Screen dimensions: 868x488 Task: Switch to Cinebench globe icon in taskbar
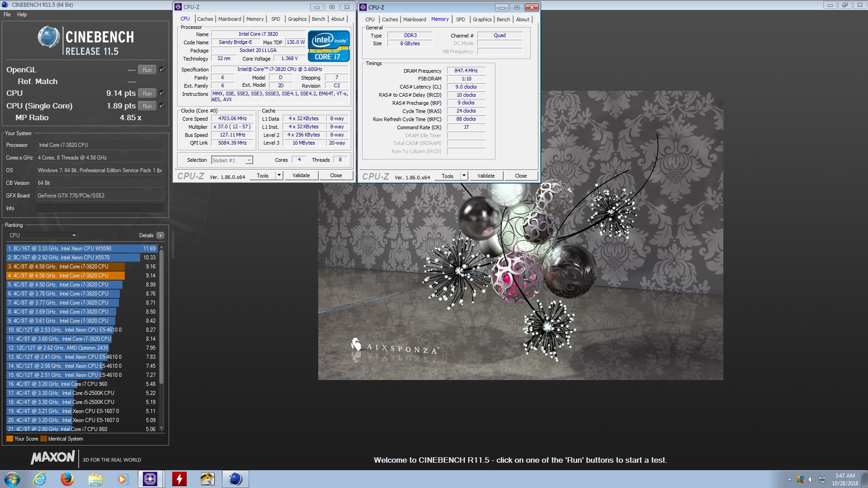[236, 479]
